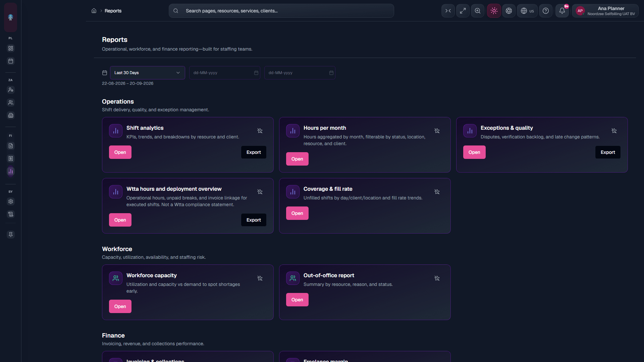Image resolution: width=644 pixels, height=362 pixels.
Task: Click the "Finance" section heading
Action: (x=113, y=336)
